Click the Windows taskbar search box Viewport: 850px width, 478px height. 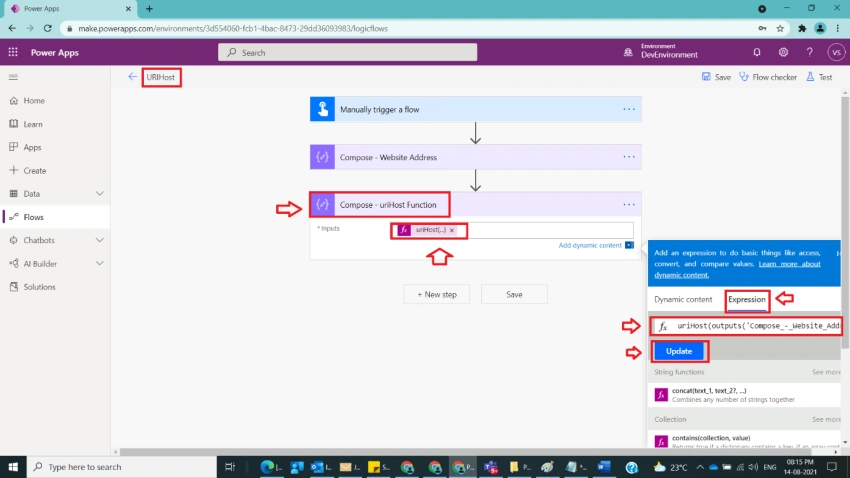(x=121, y=467)
